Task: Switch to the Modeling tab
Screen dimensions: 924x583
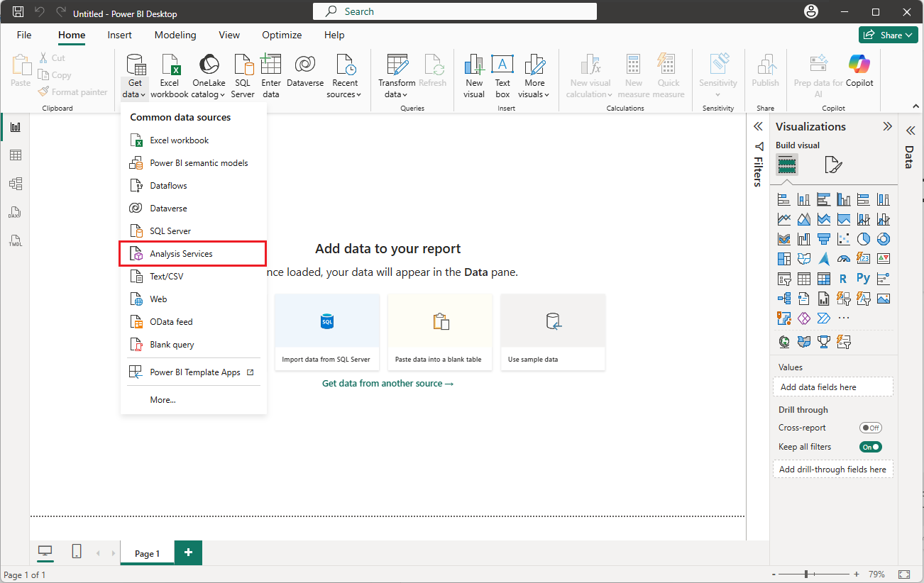Action: point(175,35)
